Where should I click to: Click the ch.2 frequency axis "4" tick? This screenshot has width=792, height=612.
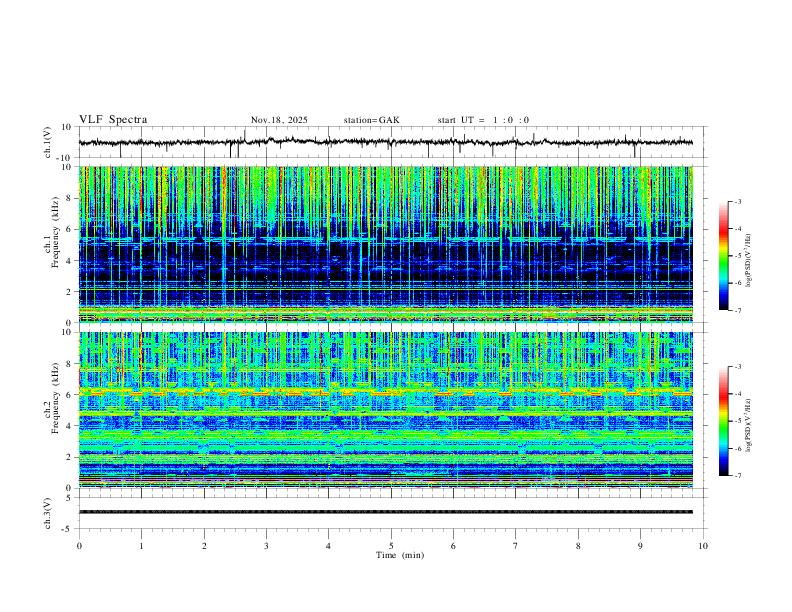tap(69, 426)
